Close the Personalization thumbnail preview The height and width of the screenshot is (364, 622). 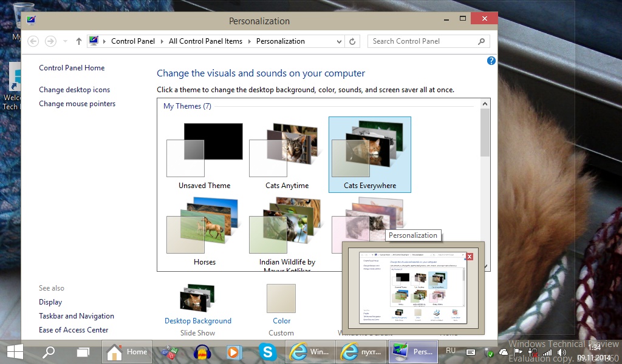[469, 257]
